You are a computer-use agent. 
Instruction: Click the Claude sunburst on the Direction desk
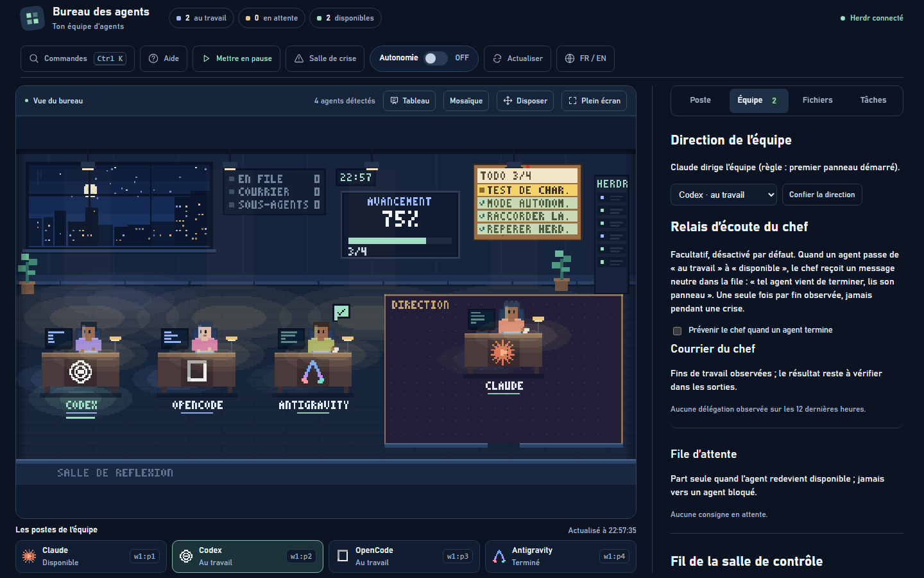coord(503,353)
